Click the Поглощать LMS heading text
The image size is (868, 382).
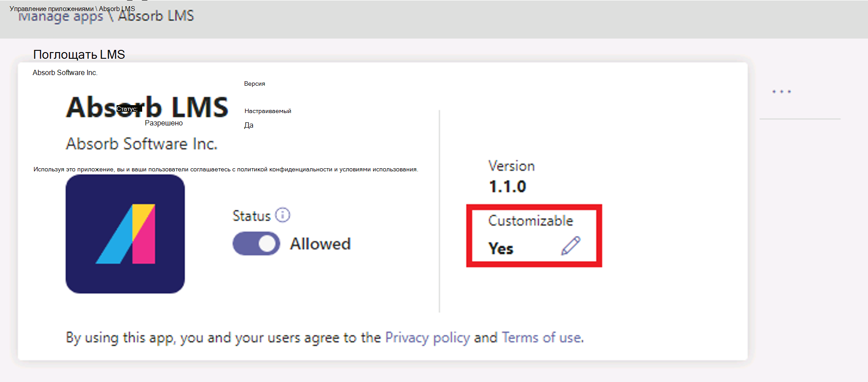tap(79, 54)
